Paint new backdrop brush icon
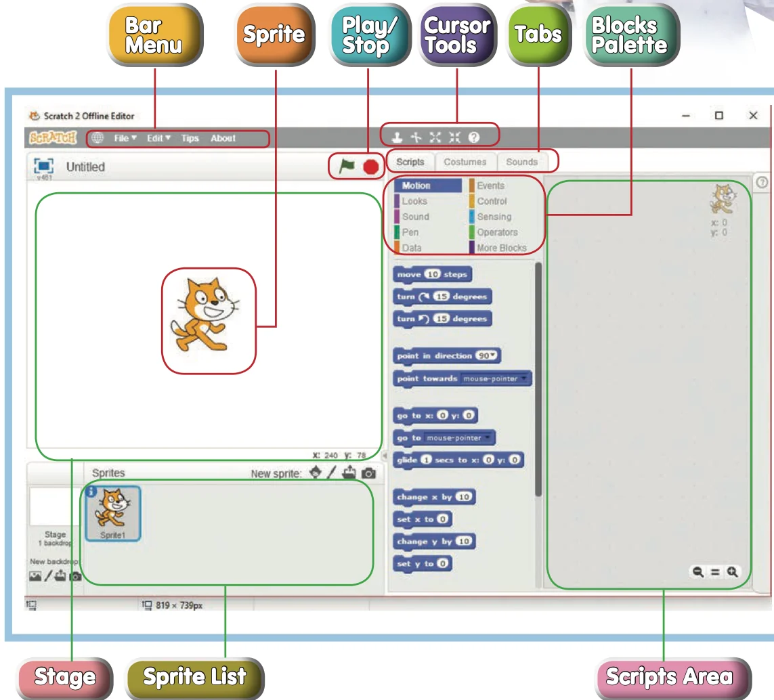This screenshot has height=700, width=774. [48, 576]
